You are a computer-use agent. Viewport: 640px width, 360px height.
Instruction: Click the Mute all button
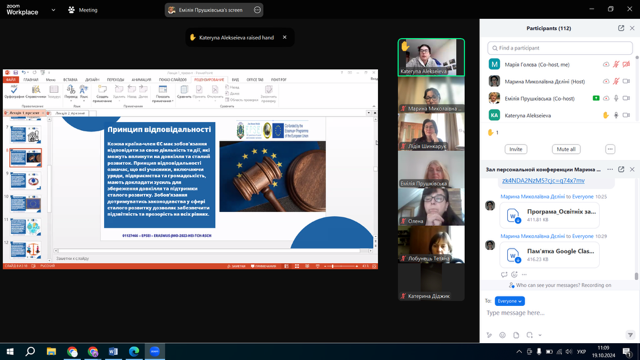566,149
